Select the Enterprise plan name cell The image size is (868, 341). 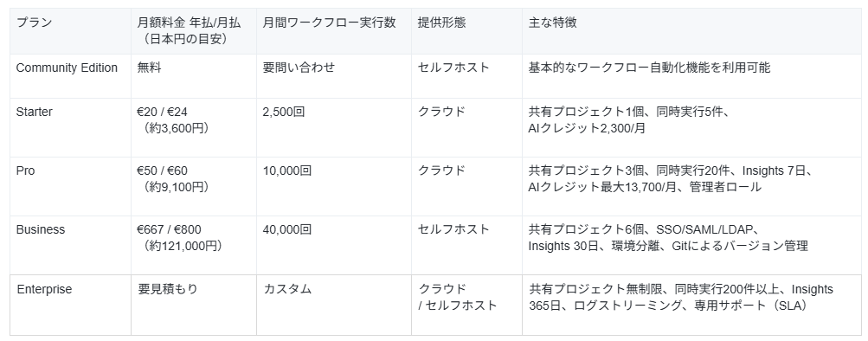tap(70, 305)
